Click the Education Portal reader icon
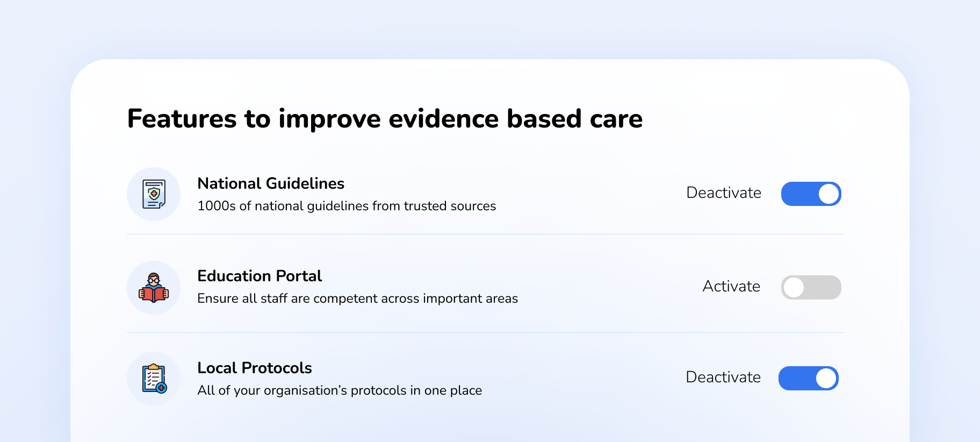The height and width of the screenshot is (442, 980). click(x=154, y=288)
